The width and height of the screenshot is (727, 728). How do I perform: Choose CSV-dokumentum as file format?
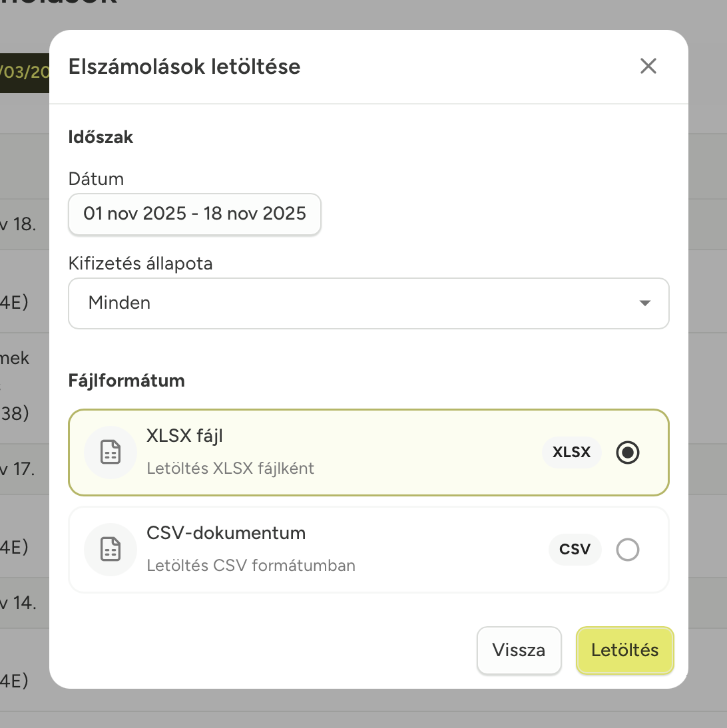point(369,550)
